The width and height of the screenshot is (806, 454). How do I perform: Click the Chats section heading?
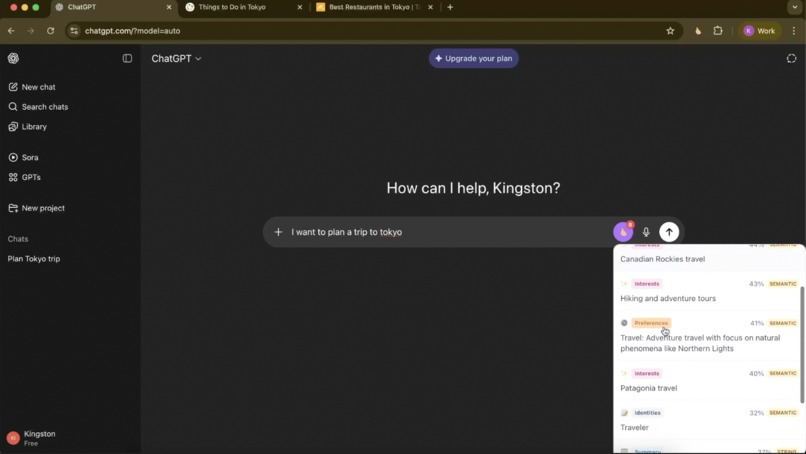[18, 239]
